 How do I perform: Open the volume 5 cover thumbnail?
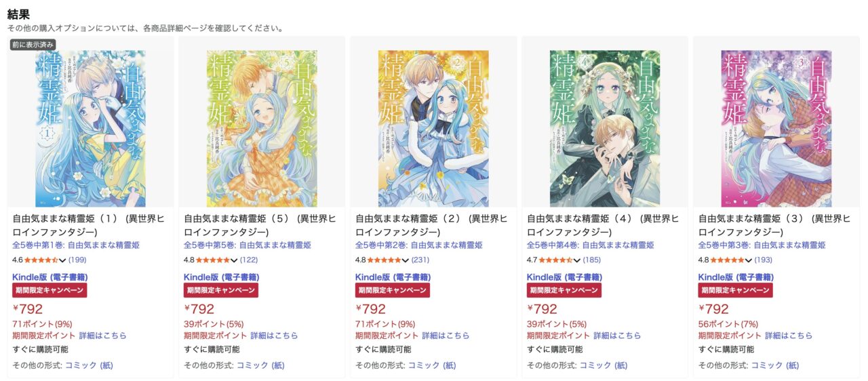(x=262, y=128)
